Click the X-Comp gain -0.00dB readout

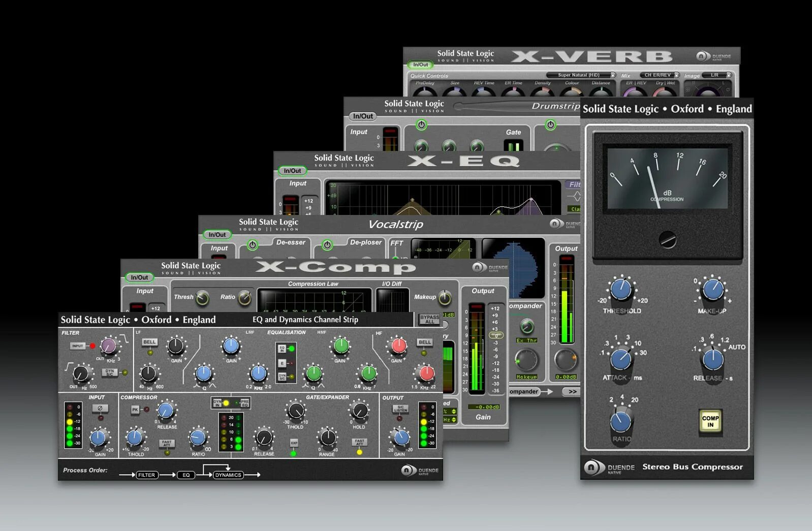(x=484, y=407)
